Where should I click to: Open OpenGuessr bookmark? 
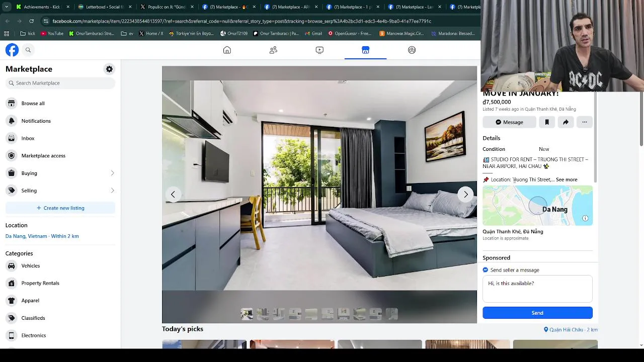tap(350, 34)
